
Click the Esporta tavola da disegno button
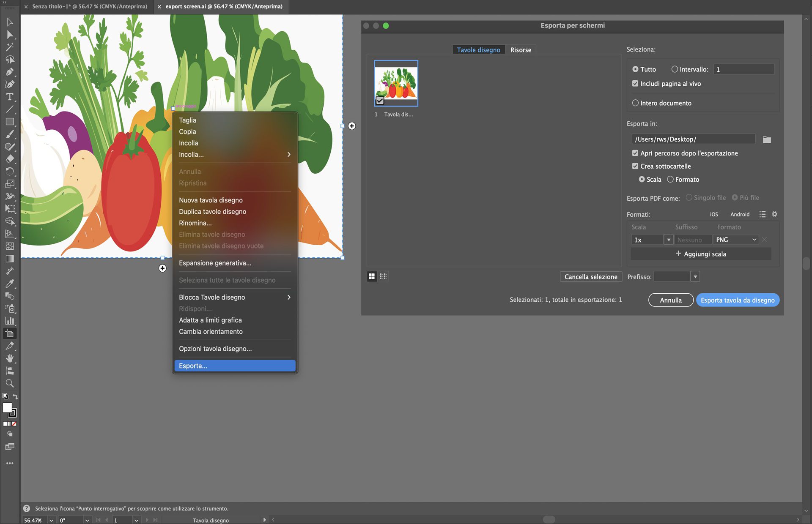coord(738,300)
